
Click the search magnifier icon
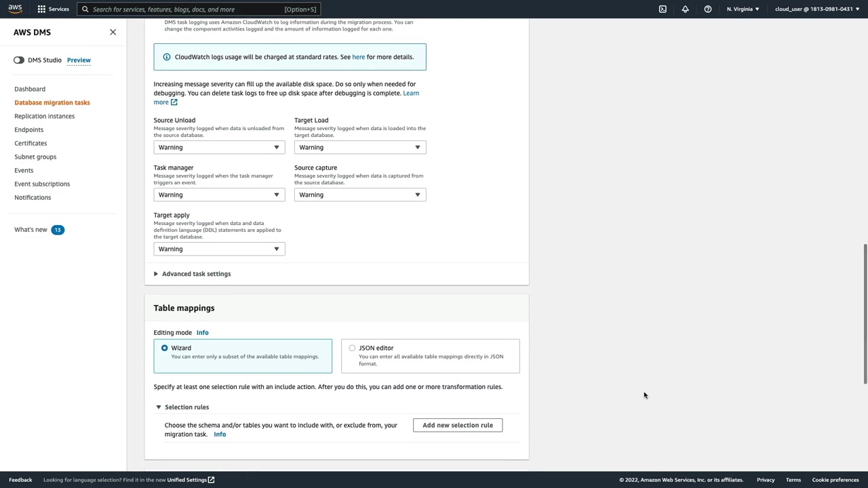[85, 9]
